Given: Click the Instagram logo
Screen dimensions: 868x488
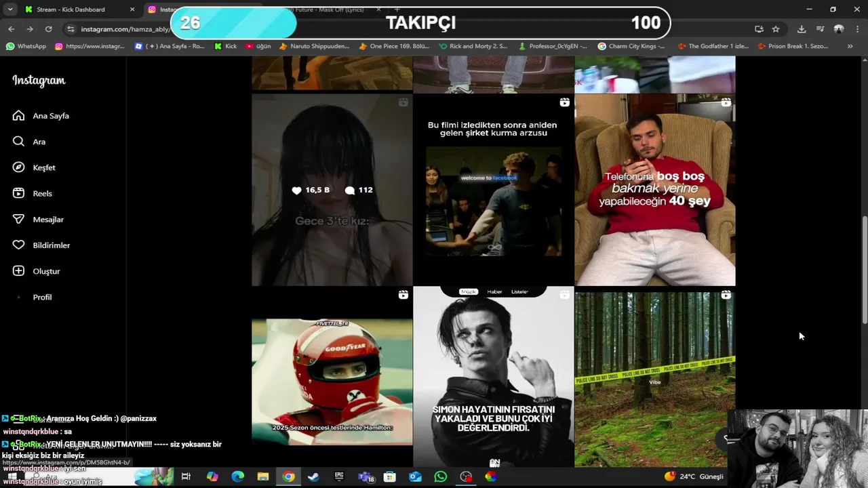Looking at the screenshot, I should [x=39, y=80].
